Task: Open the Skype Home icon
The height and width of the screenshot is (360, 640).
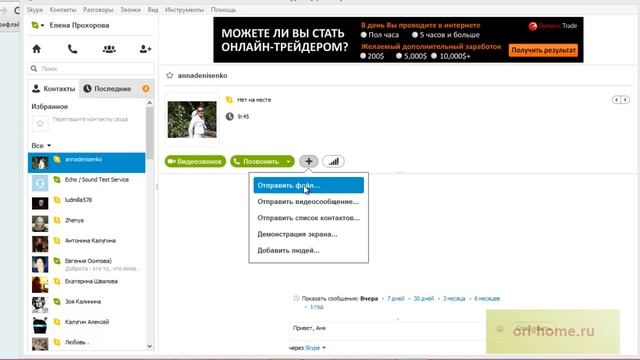Action: coord(36,49)
